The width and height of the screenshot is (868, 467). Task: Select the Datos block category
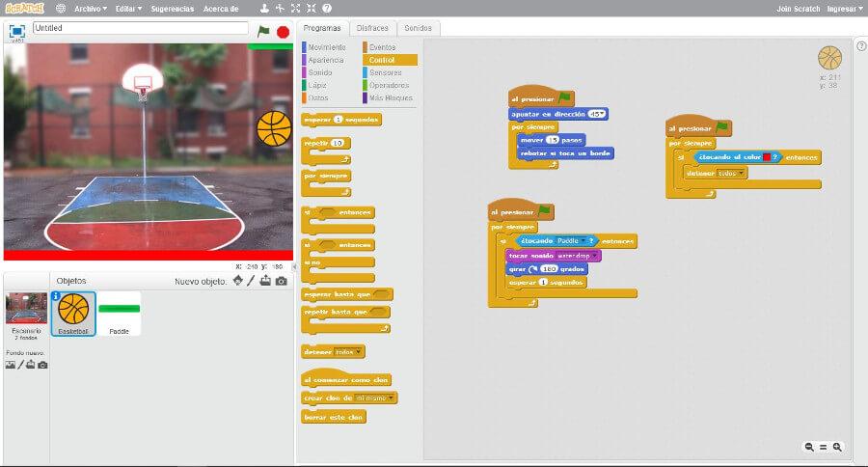click(318, 98)
